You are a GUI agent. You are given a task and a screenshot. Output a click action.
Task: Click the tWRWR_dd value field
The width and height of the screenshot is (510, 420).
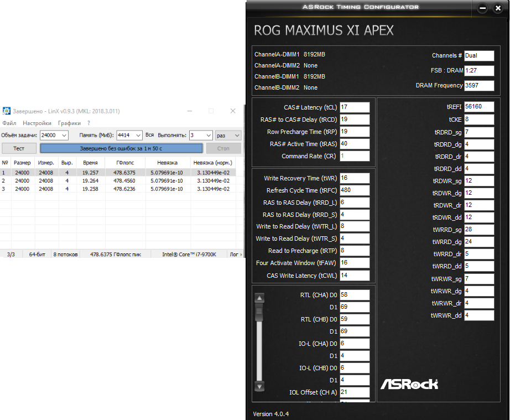tap(479, 315)
